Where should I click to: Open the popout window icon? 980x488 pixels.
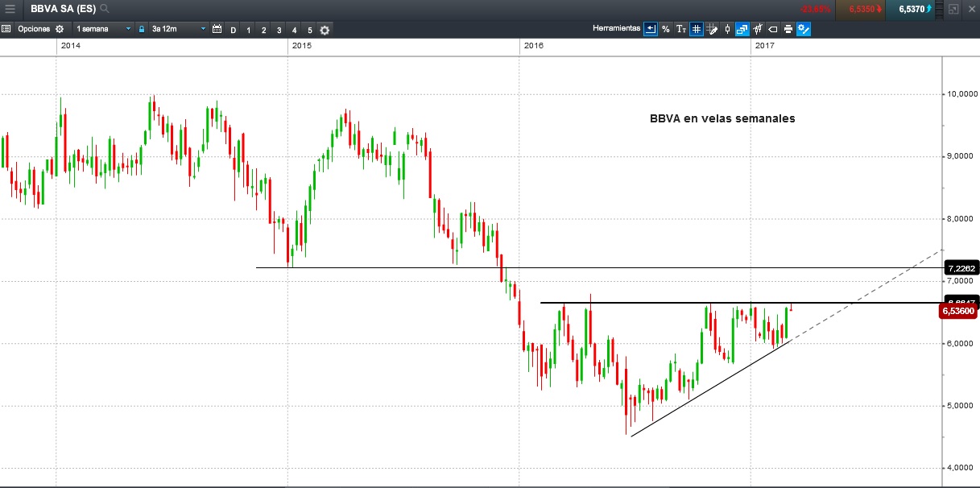[953, 9]
